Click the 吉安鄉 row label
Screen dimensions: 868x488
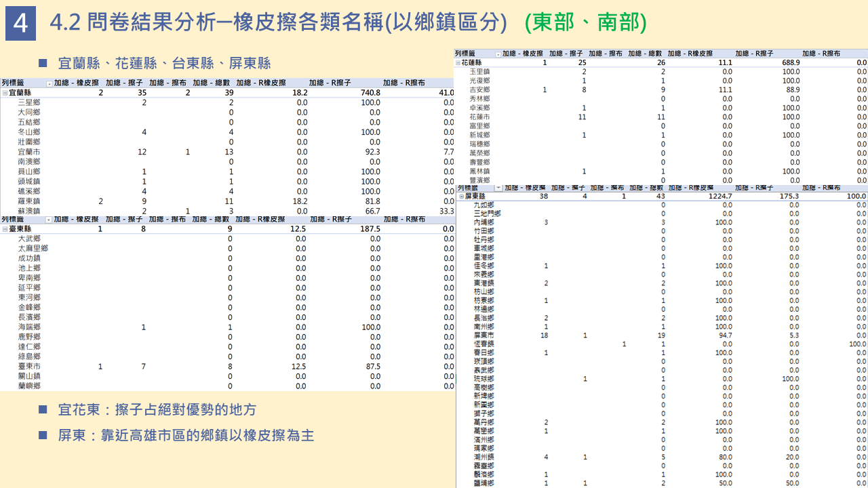click(479, 89)
